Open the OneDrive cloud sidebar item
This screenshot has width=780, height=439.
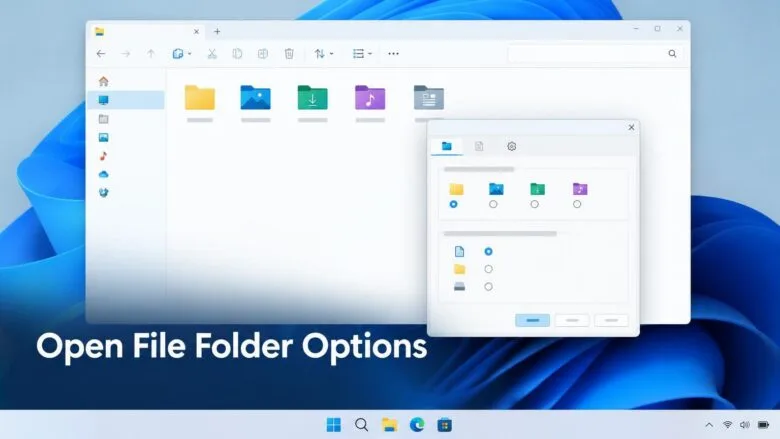(103, 174)
